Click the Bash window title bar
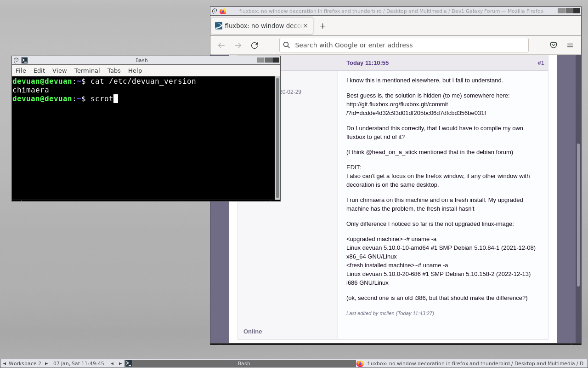588x368 pixels. 141,60
